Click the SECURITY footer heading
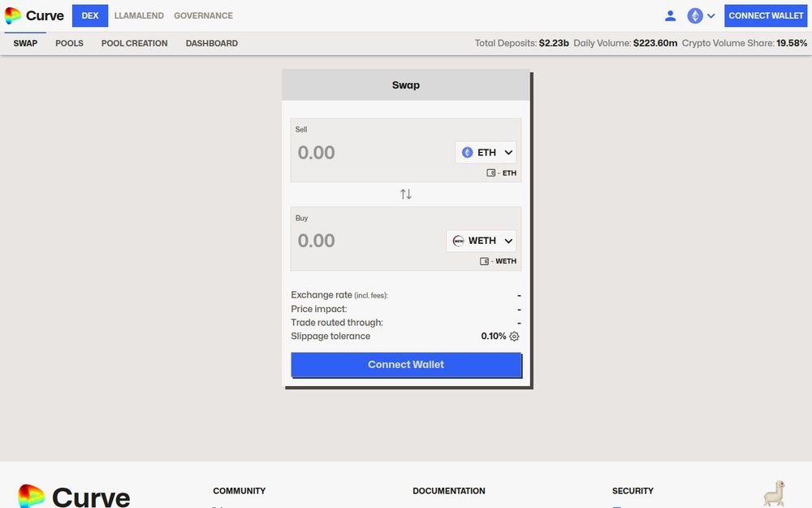This screenshot has height=508, width=812. [x=633, y=490]
